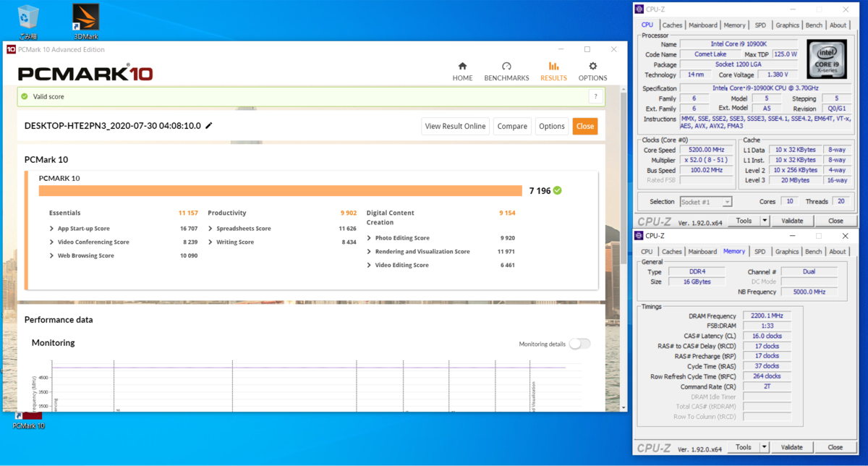Click the CPU-Z title icon in lower window
The height and width of the screenshot is (466, 868).
(x=639, y=236)
